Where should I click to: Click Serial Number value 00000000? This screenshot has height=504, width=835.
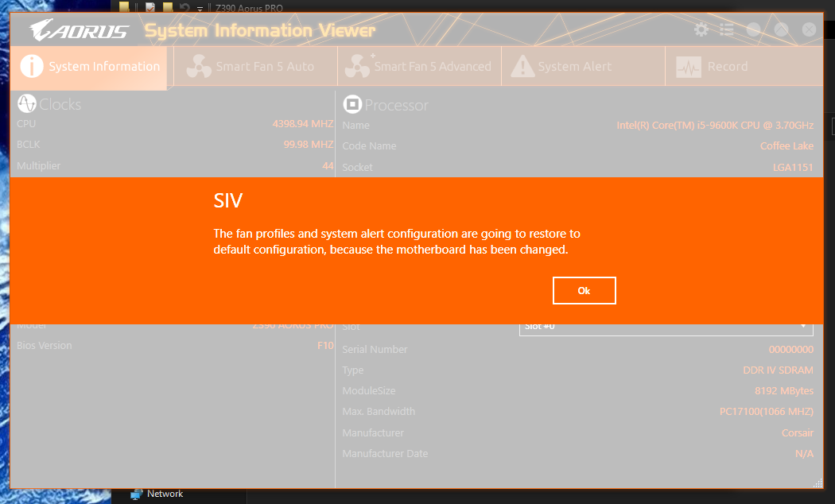[x=790, y=349]
